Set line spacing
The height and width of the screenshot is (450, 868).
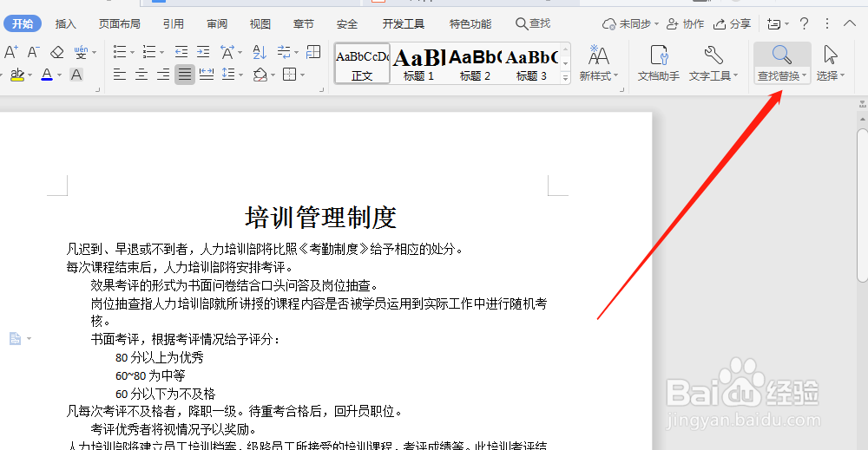(x=228, y=75)
